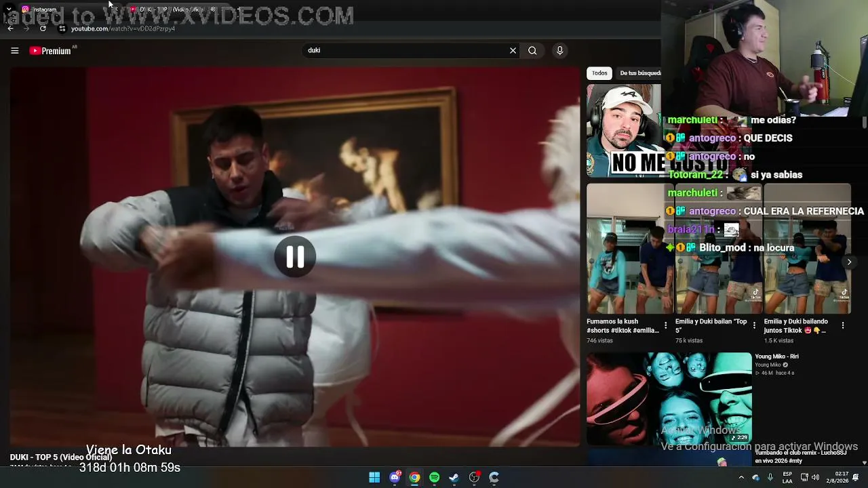Viewport: 868px width, 488px height.
Task: Open 'Fumamos la kush' short thumbnail
Action: pos(630,249)
